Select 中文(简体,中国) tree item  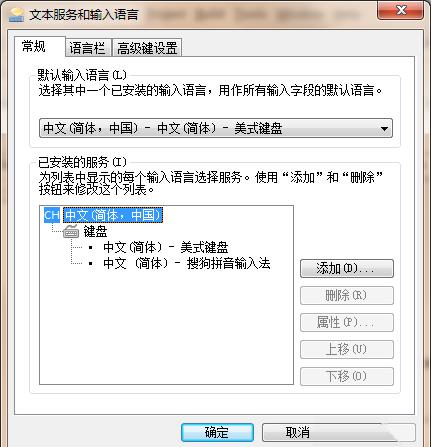113,215
